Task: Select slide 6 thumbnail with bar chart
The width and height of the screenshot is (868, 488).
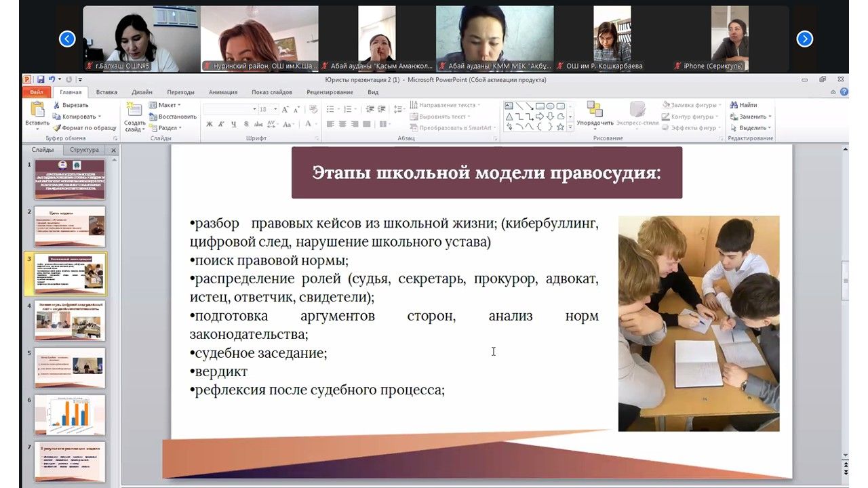Action: [70, 415]
